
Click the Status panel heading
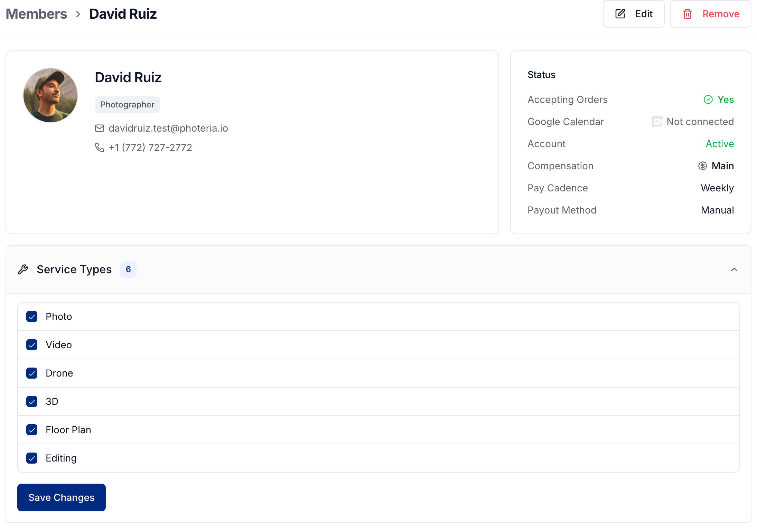(541, 75)
